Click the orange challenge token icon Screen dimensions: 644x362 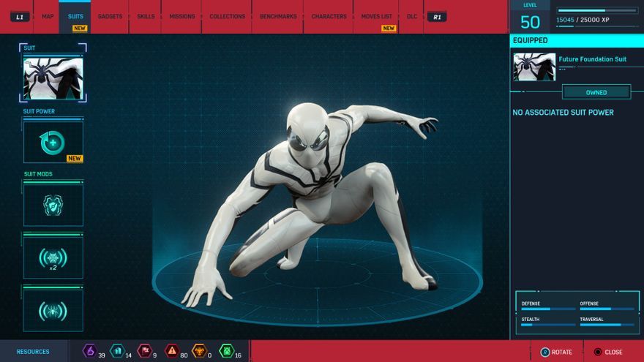point(199,351)
